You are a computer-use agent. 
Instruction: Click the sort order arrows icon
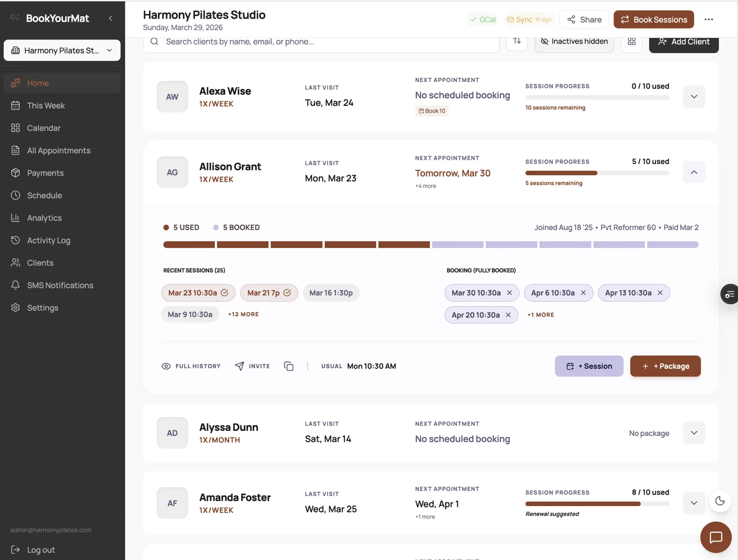(x=517, y=41)
